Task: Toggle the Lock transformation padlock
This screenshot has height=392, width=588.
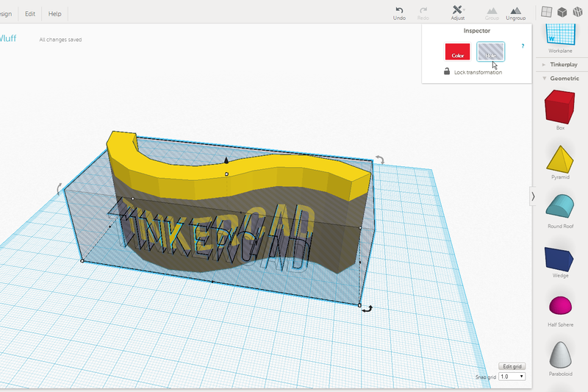Action: pos(447,71)
